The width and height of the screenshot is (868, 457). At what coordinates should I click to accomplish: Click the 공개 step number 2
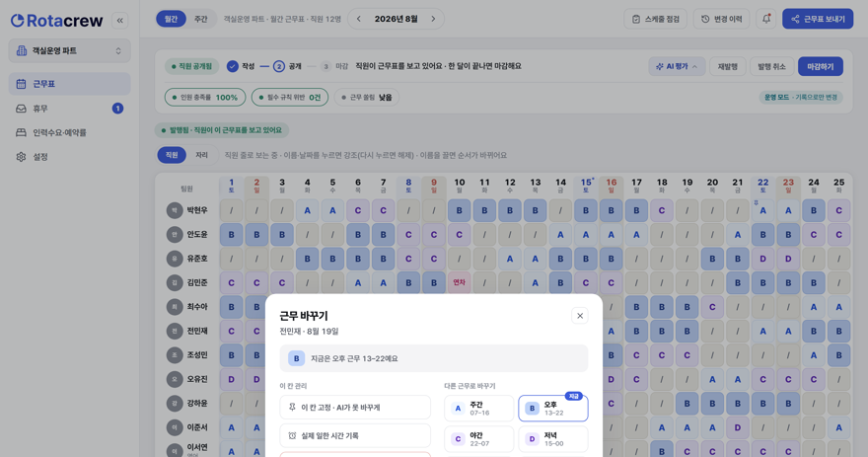pyautogui.click(x=279, y=66)
